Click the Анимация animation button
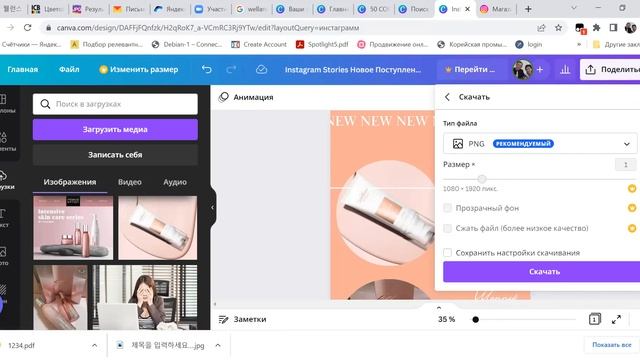Viewport: 640px width, 360px height. (246, 97)
